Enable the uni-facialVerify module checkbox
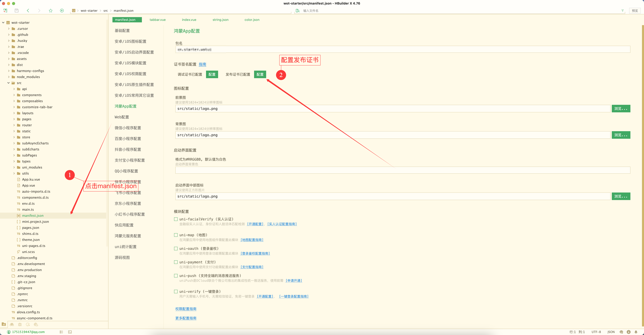The height and width of the screenshot is (335, 644). pyautogui.click(x=176, y=219)
